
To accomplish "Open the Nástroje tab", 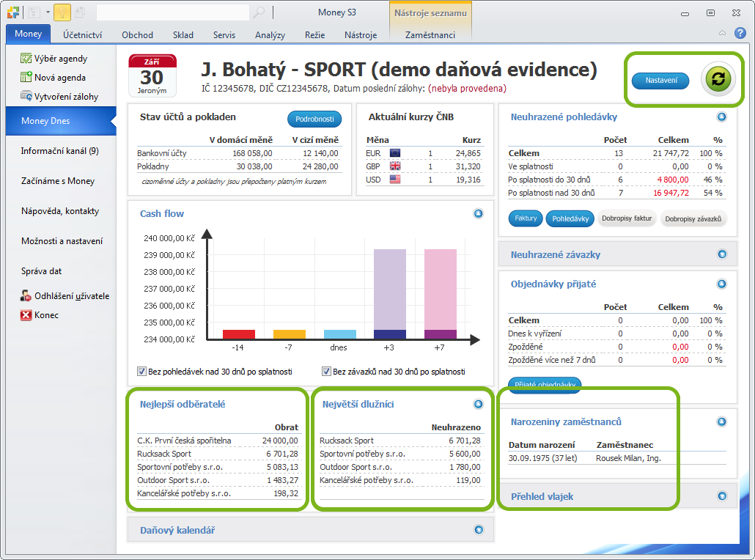I will pyautogui.click(x=361, y=34).
